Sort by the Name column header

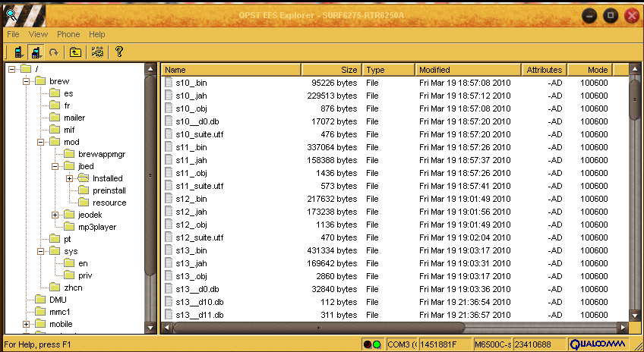pos(231,70)
